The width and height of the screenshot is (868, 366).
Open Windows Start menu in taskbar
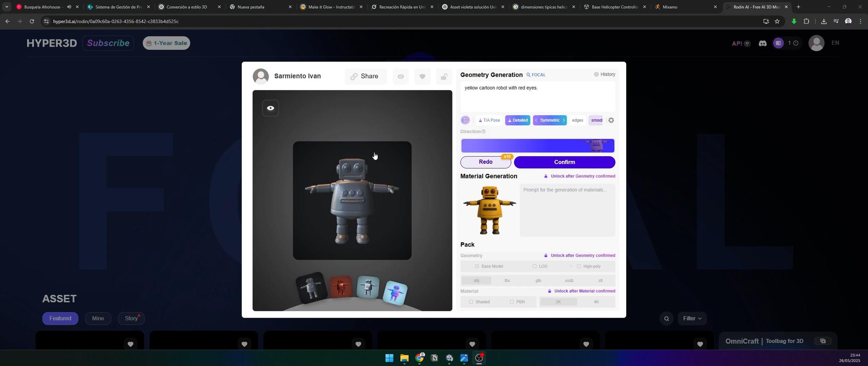pos(389,358)
